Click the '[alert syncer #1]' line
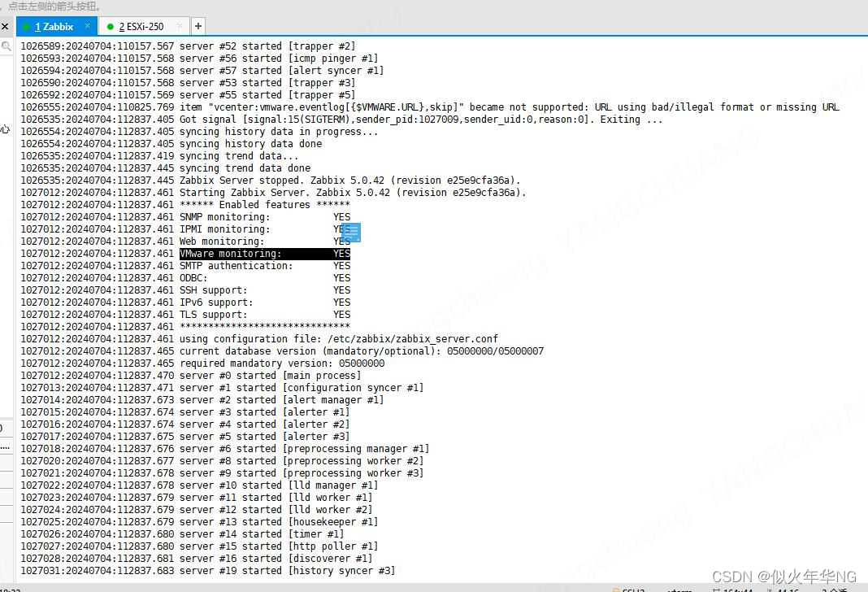Image resolution: width=868 pixels, height=592 pixels. (x=202, y=71)
